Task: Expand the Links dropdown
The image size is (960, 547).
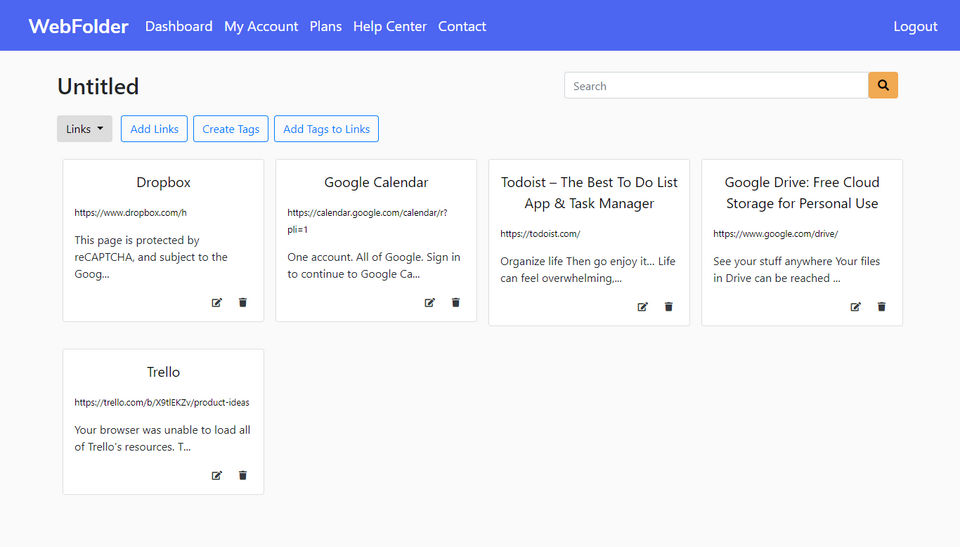Action: point(84,129)
